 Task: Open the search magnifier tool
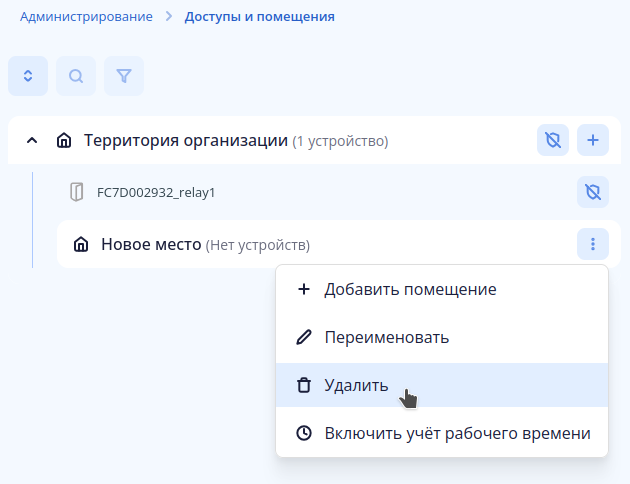pyautogui.click(x=76, y=76)
